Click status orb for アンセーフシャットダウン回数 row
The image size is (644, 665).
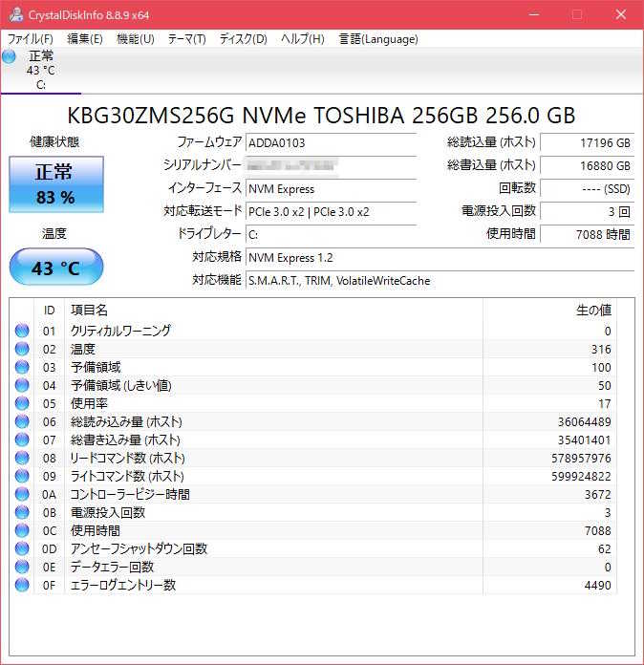tap(22, 548)
